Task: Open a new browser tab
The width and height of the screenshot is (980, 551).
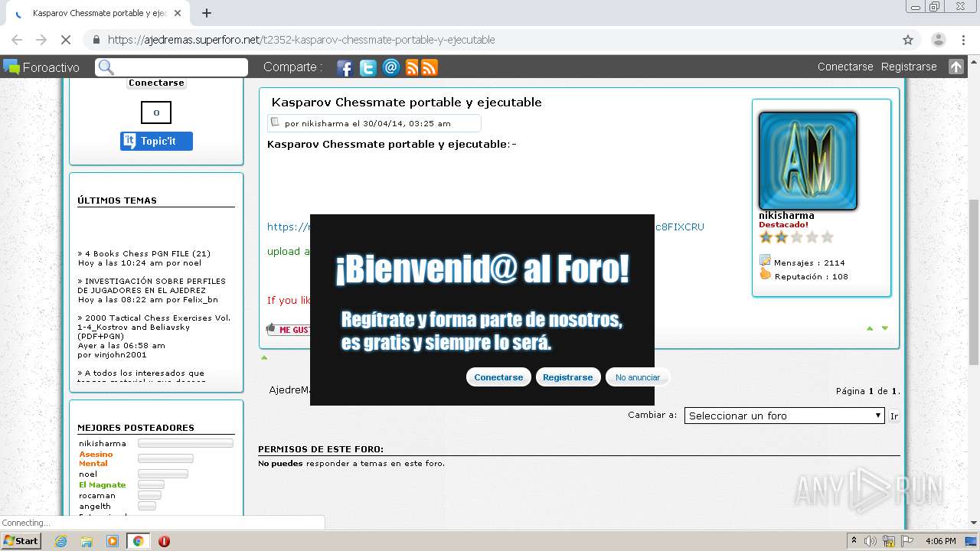Action: coord(207,13)
